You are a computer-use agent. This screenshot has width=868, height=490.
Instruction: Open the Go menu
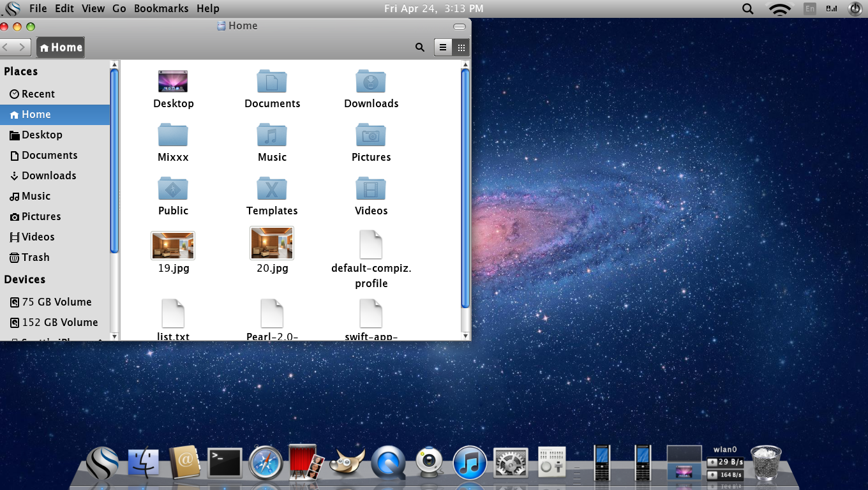[119, 8]
